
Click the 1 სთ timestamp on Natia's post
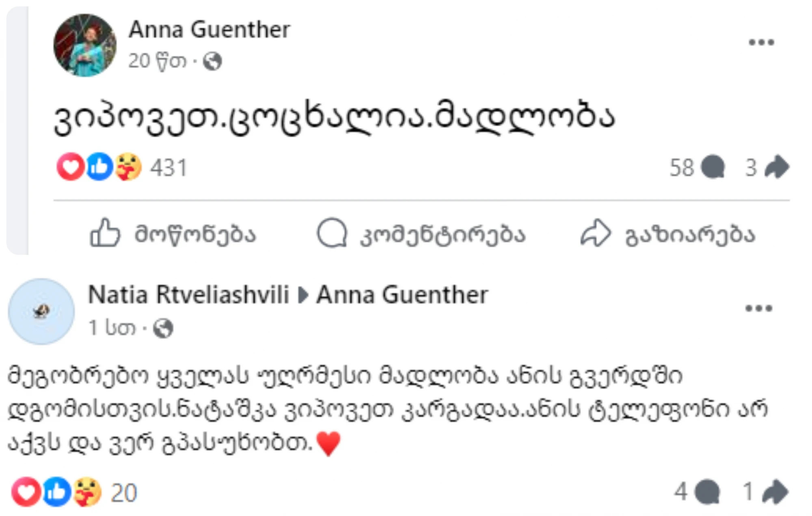[112, 328]
